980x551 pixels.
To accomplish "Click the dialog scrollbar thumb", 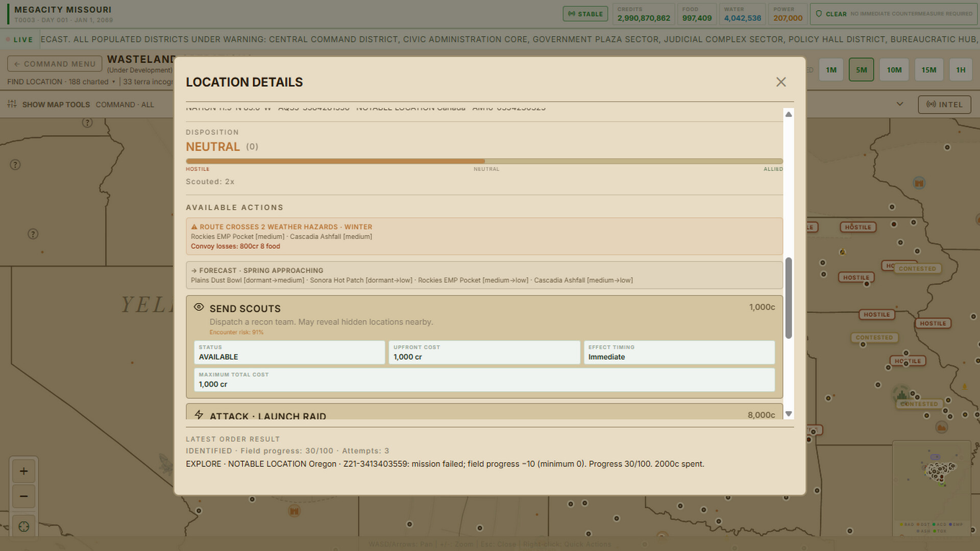I will [789, 298].
